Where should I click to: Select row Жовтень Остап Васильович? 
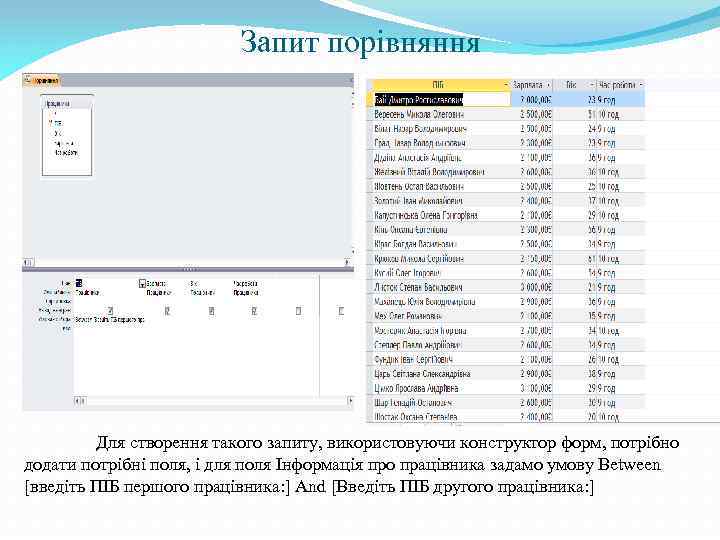508,186
